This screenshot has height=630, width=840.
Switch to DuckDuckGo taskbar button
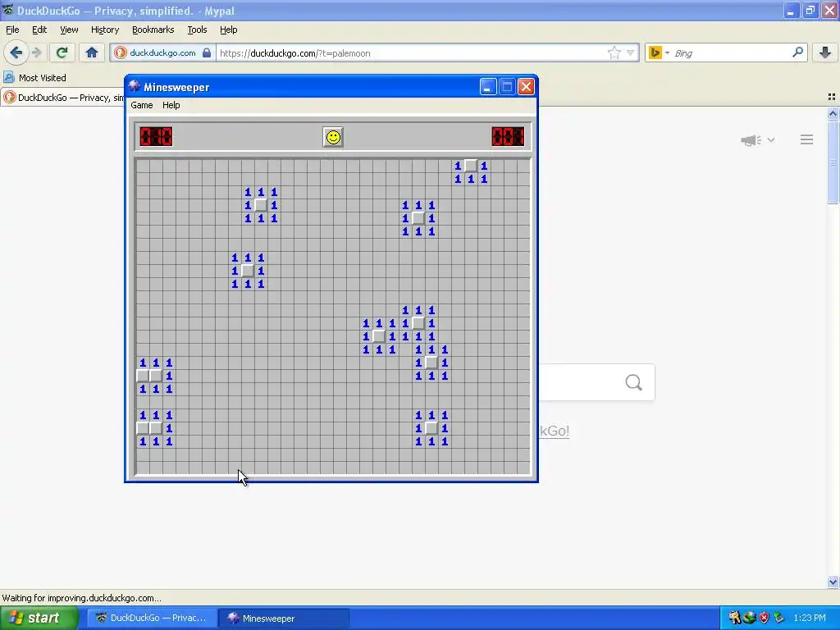point(152,619)
